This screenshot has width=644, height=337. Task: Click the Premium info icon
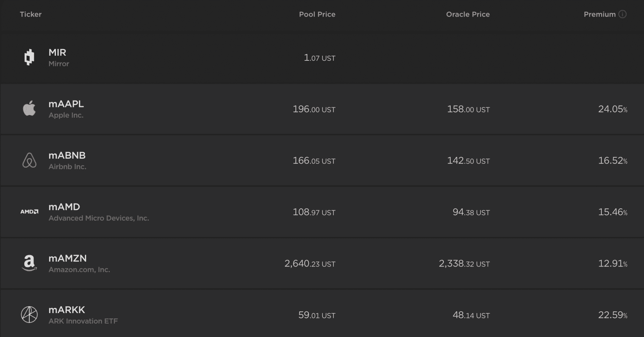[622, 14]
